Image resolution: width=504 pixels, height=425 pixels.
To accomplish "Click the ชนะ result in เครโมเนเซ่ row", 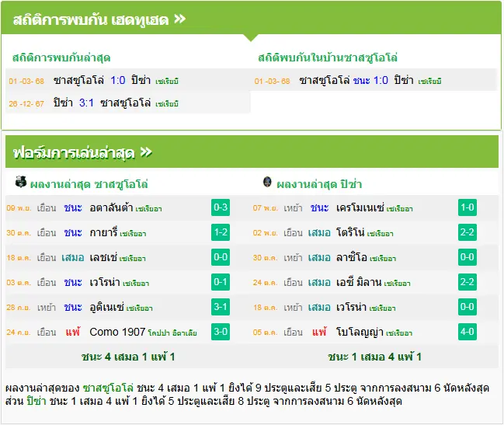I will pos(319,207).
